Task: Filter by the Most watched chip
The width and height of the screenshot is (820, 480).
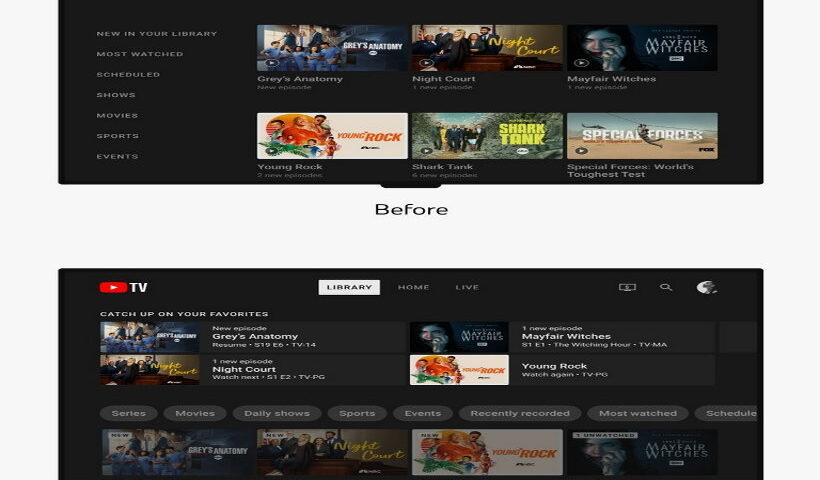Action: (x=638, y=413)
